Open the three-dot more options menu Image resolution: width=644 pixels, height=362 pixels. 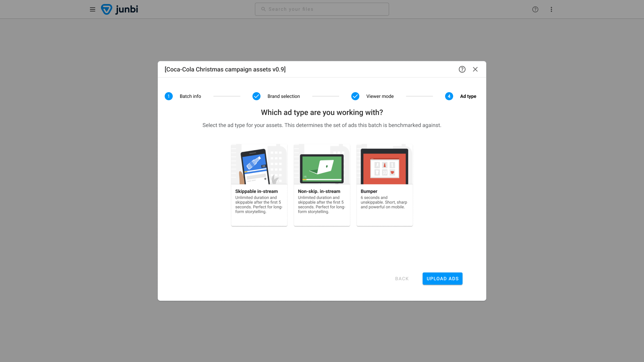tap(551, 9)
